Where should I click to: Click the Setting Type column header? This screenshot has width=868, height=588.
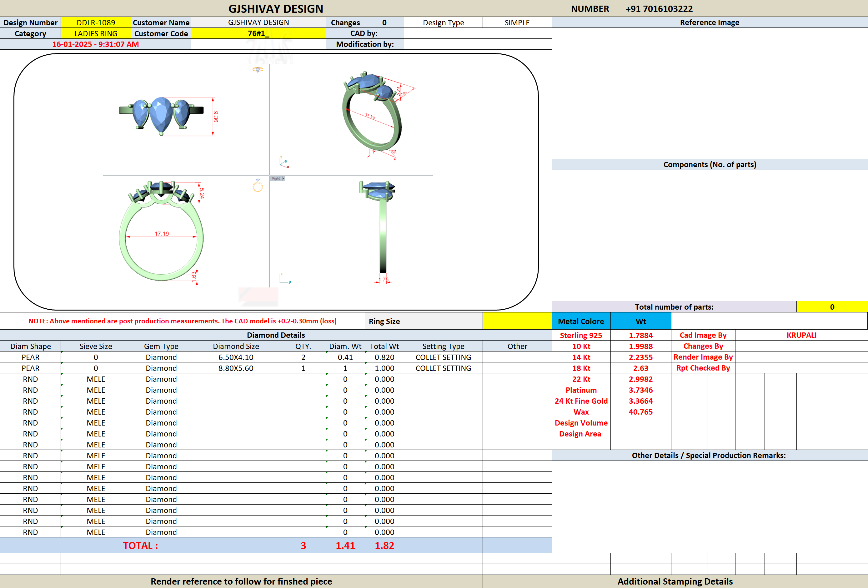point(443,346)
